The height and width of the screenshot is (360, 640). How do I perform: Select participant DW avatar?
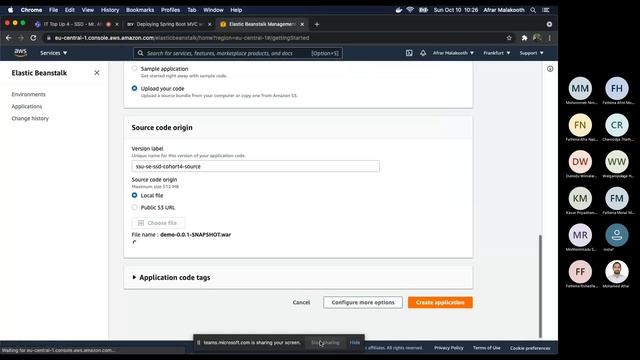tap(580, 162)
